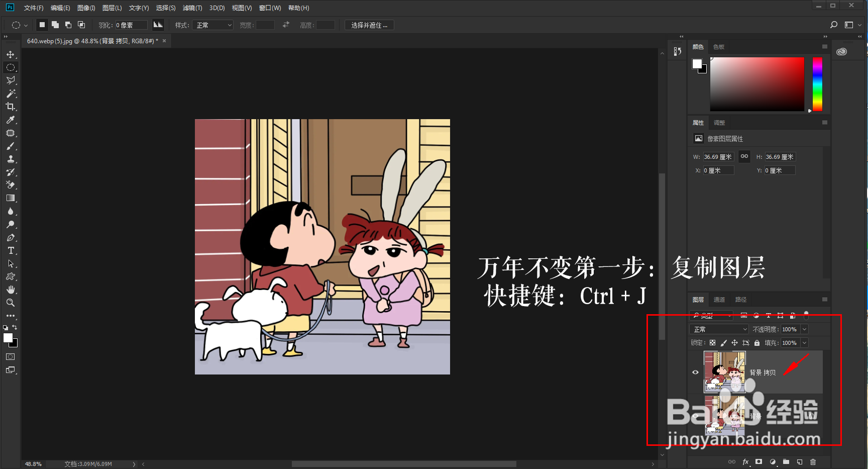The image size is (868, 469).
Task: Open the Color panel flyout menu
Action: (x=824, y=46)
